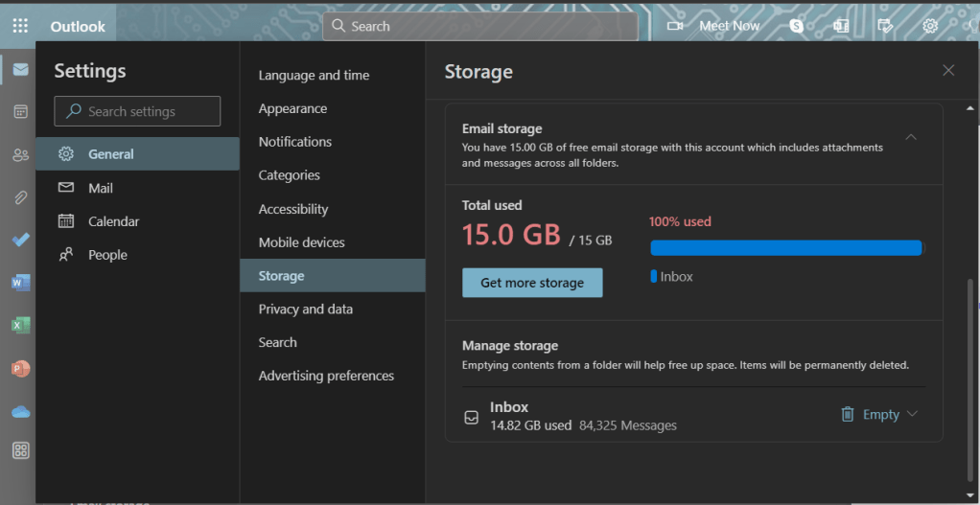
Task: Click the Storage pane scroll down arrow
Action: click(970, 495)
